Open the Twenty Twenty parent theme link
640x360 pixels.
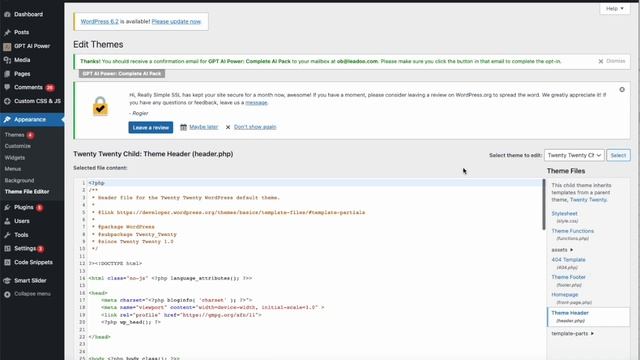[x=588, y=200]
